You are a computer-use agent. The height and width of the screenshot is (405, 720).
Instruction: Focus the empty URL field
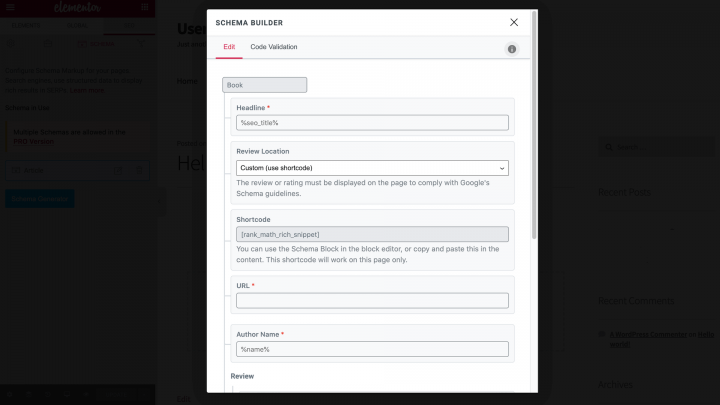click(372, 301)
